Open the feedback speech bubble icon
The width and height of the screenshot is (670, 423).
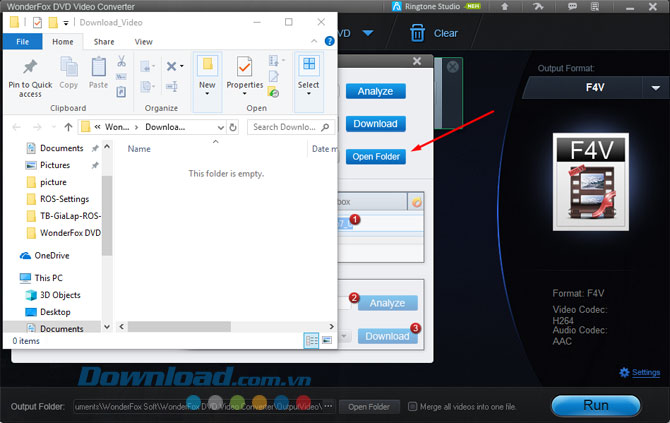coord(572,6)
